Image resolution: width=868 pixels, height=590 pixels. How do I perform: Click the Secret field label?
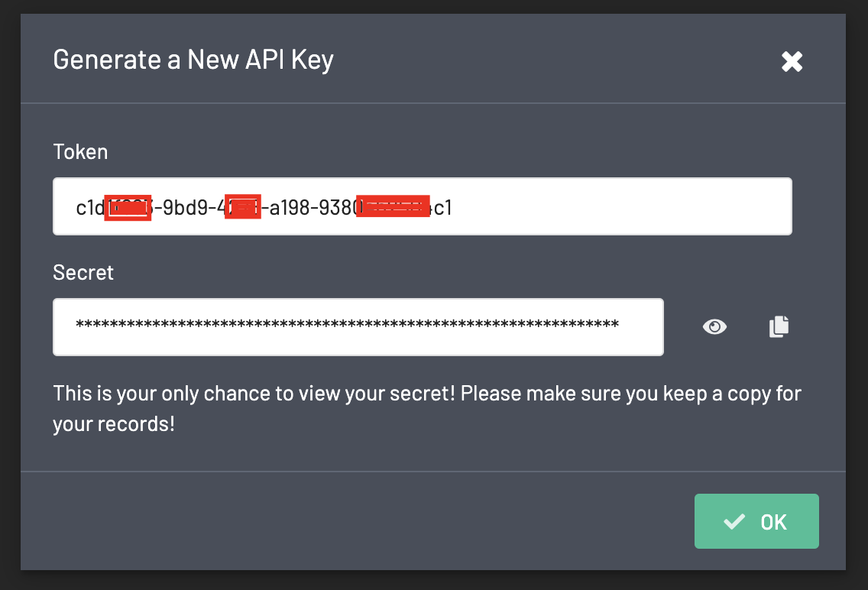click(83, 272)
